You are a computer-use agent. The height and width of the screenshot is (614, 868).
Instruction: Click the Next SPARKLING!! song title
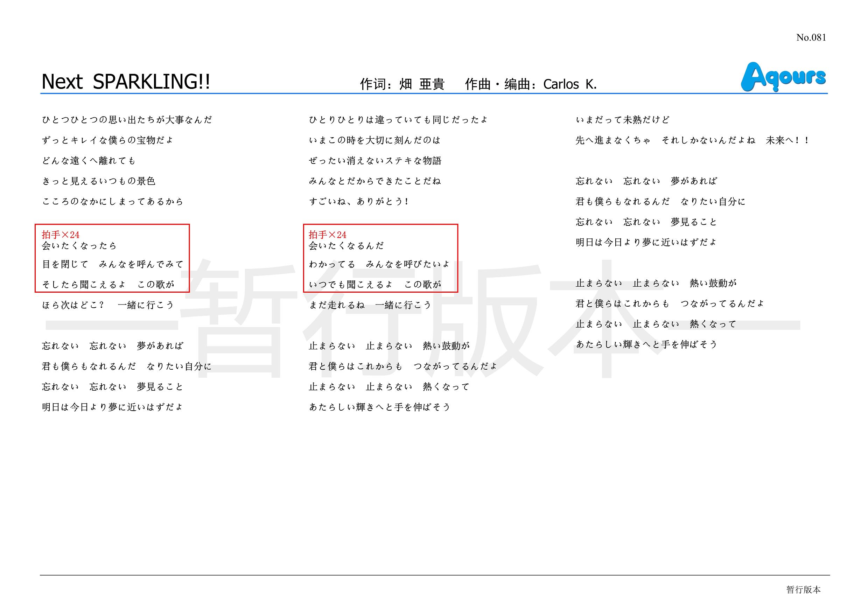[x=126, y=81]
